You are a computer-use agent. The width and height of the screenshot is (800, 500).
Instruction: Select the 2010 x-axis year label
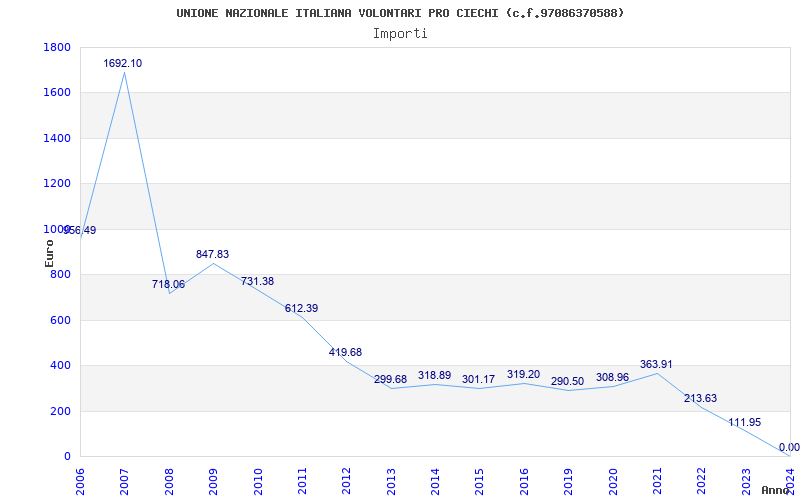tap(258, 481)
